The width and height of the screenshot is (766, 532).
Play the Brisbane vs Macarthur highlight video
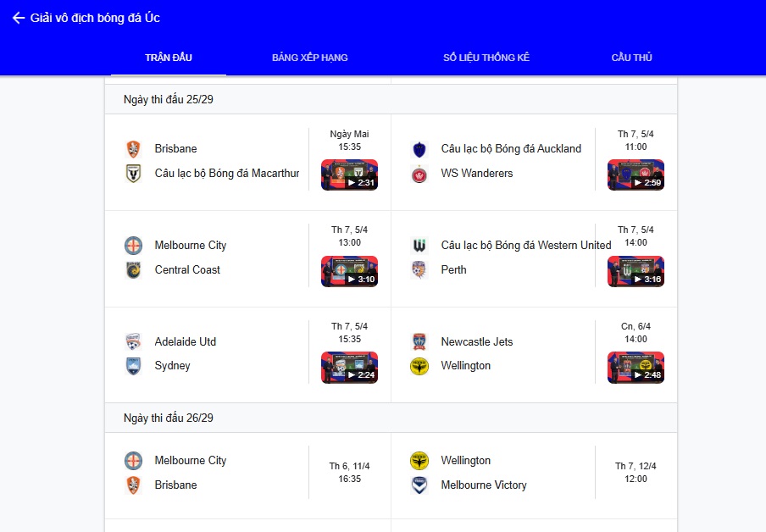(x=349, y=175)
